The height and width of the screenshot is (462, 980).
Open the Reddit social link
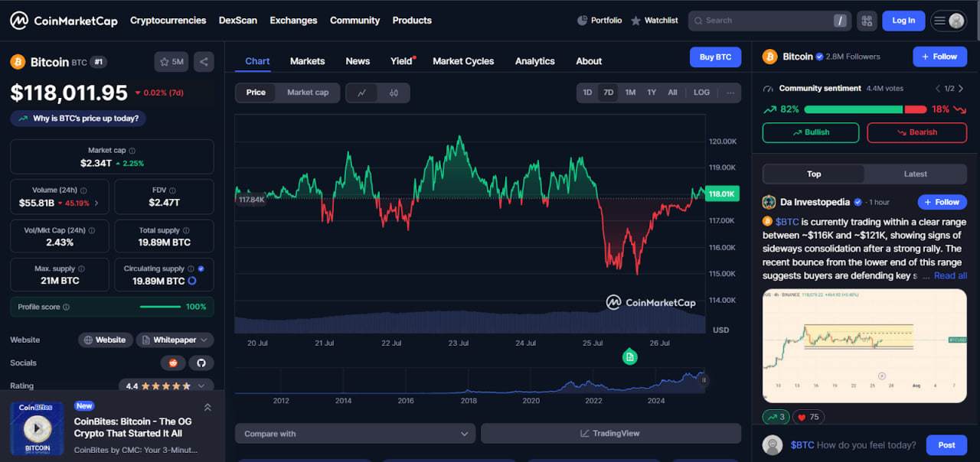click(173, 363)
